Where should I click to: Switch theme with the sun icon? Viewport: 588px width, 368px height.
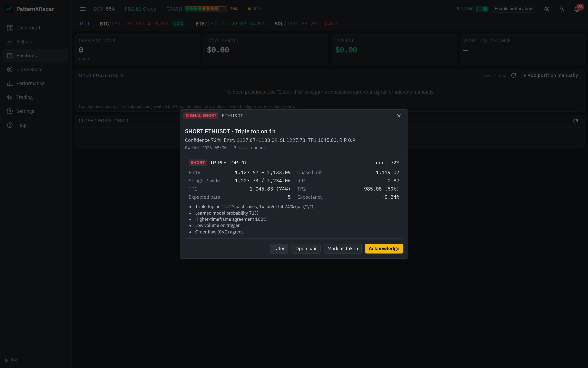561,9
